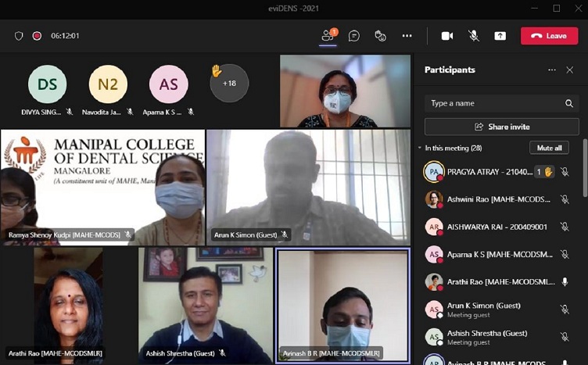Click the Mute all button
The image size is (588, 365).
tap(549, 148)
